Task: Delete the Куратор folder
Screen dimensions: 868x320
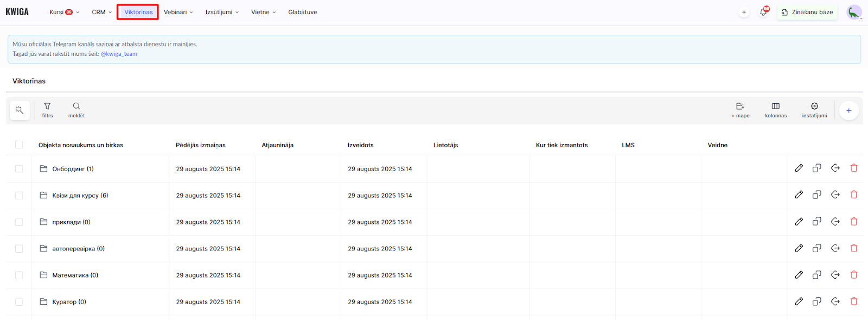Action: tap(853, 302)
